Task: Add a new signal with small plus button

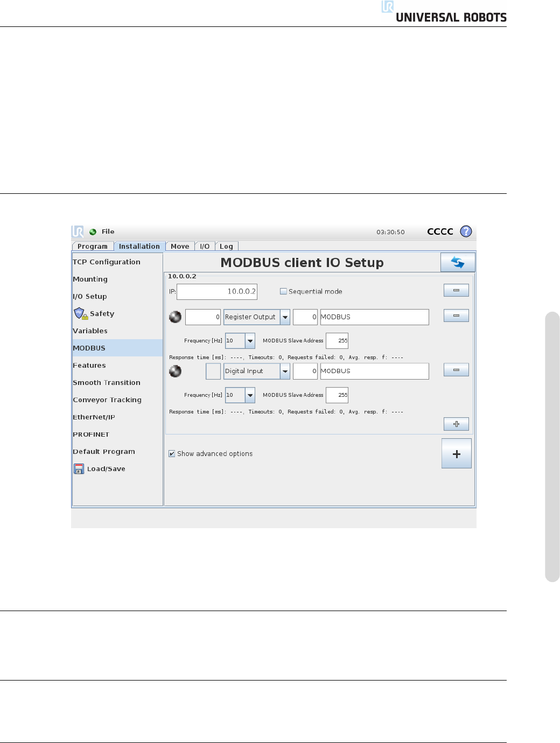Action: coord(456,424)
